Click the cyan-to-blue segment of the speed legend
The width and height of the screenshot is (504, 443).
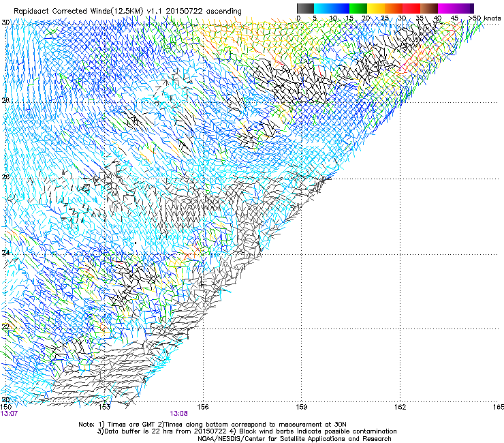point(332,8)
